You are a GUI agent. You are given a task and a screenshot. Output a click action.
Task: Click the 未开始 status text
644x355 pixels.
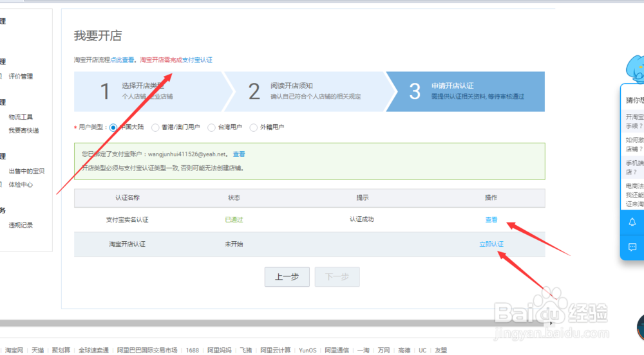click(234, 244)
